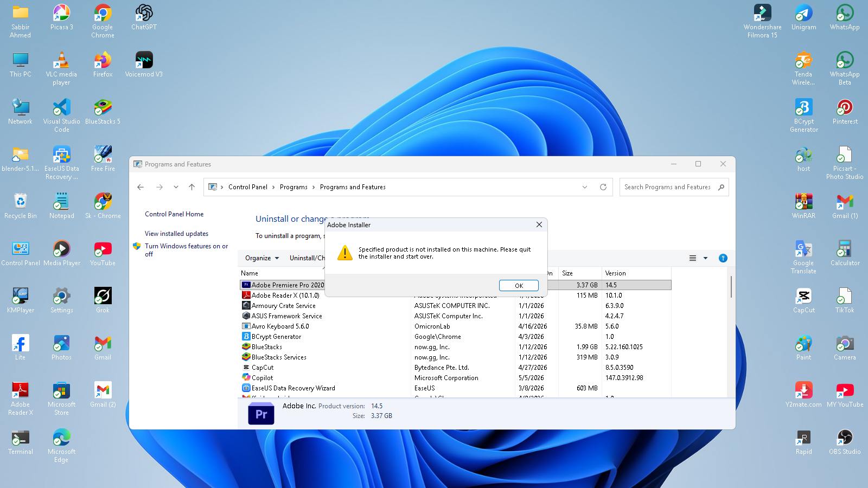Select CapCut desktop icon
The height and width of the screenshot is (488, 868).
803,300
